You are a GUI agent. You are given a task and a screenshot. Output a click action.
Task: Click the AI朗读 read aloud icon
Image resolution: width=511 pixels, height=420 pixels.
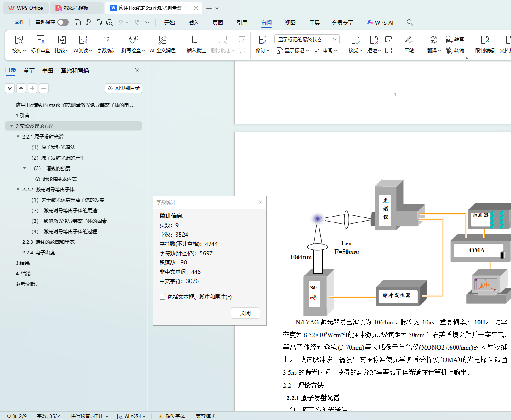(83, 40)
